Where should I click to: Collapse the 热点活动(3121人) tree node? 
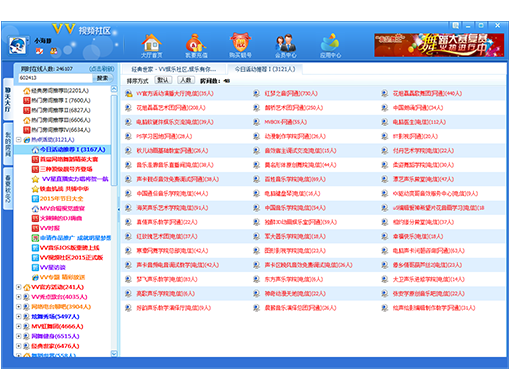19,140
